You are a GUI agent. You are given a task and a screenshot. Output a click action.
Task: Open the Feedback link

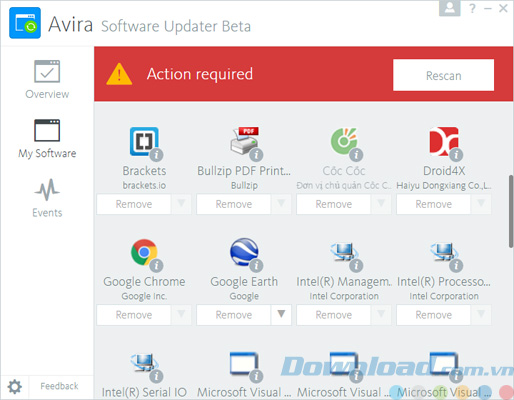59,386
